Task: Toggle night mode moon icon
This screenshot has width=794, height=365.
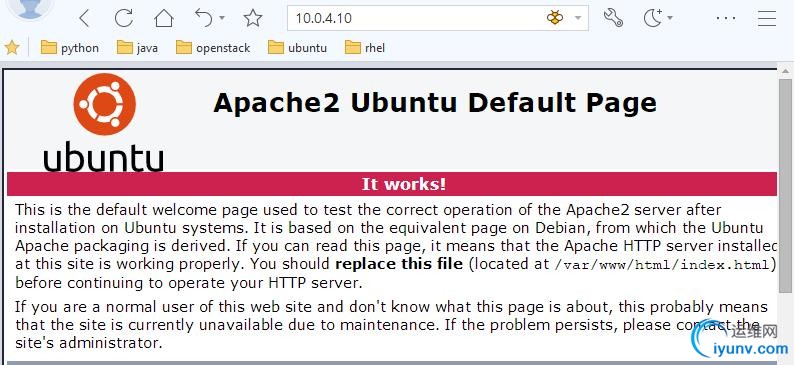Action: tap(653, 18)
